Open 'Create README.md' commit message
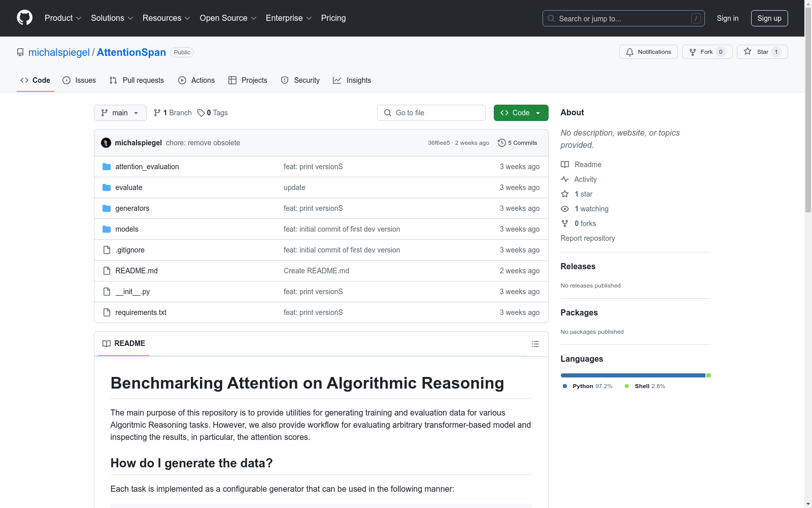 pos(316,271)
